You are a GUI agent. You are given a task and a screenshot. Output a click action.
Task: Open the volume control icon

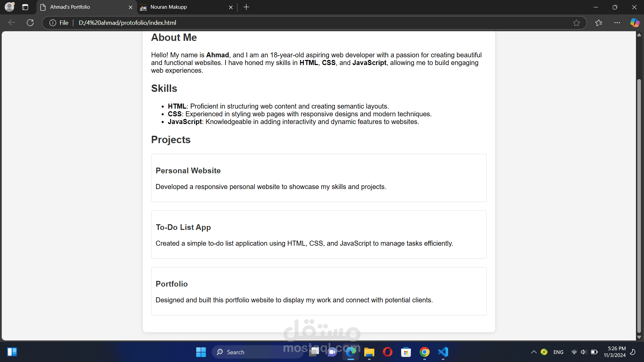(x=584, y=352)
